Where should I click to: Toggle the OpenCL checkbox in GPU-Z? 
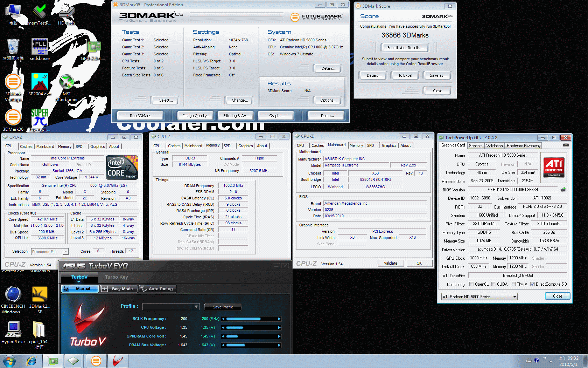click(471, 284)
